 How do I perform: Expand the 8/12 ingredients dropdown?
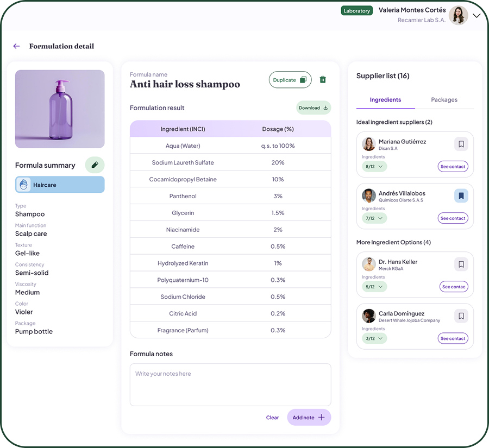tap(374, 167)
